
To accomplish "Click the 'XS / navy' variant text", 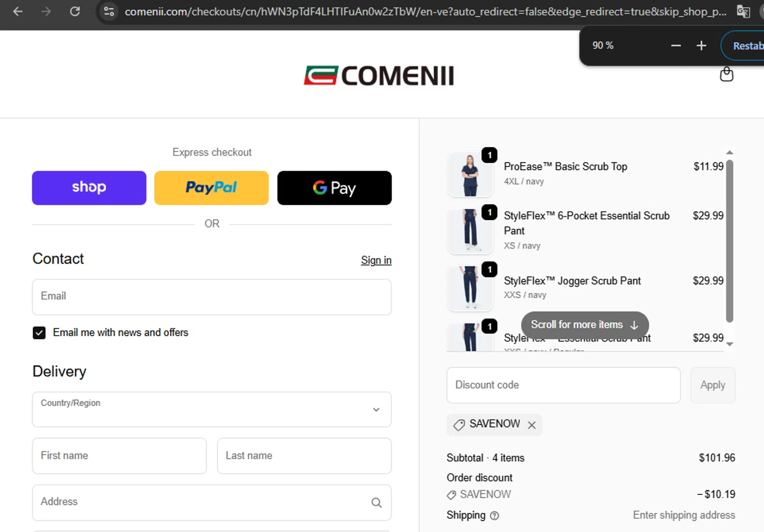I will point(522,245).
